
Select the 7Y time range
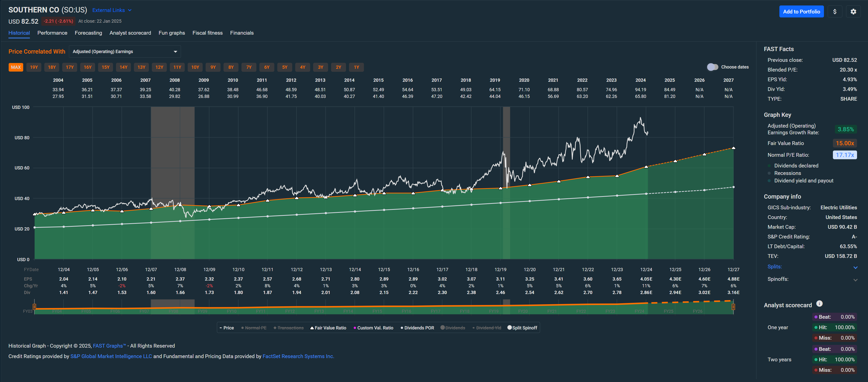click(249, 67)
